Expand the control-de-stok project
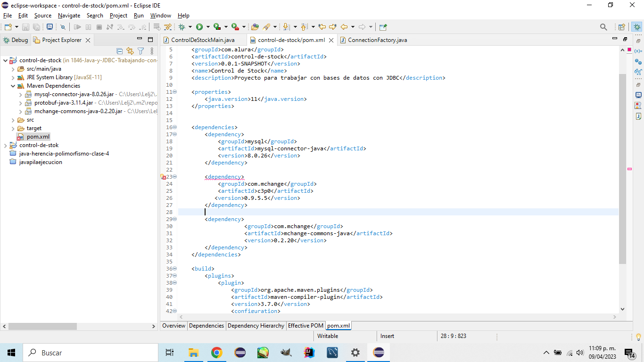Screen dimensions: 644x362 [x=5, y=145]
